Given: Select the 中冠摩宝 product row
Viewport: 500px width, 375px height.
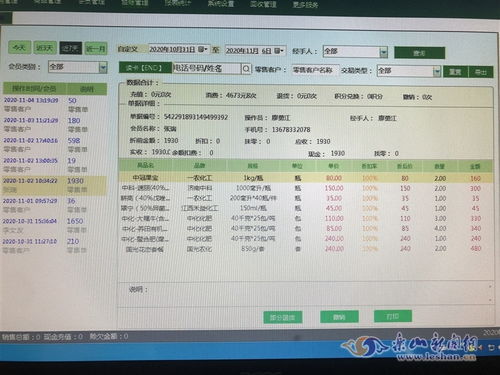Looking at the screenshot, I should (x=306, y=178).
